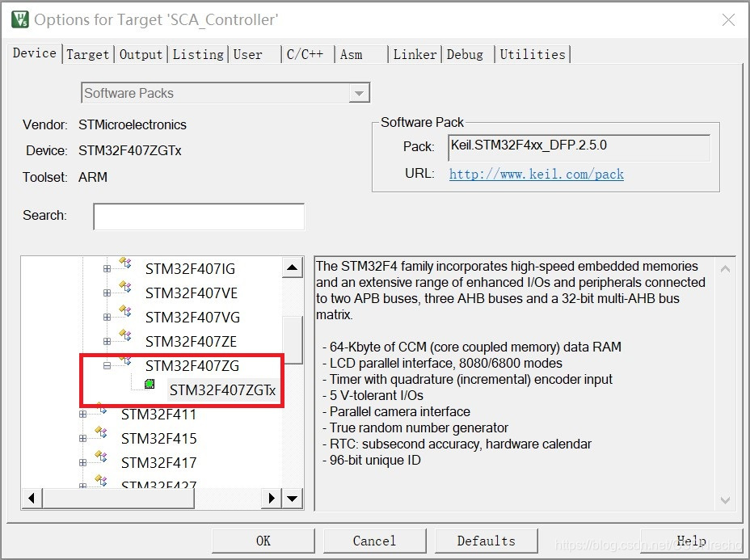Select the Device tab

[x=35, y=53]
